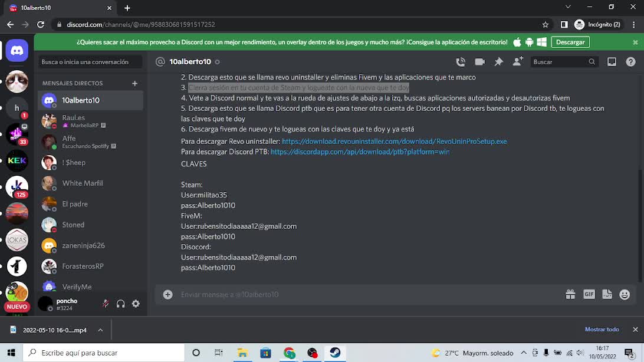Create a new direct message with plus icon
This screenshot has height=362, width=644.
(x=134, y=83)
